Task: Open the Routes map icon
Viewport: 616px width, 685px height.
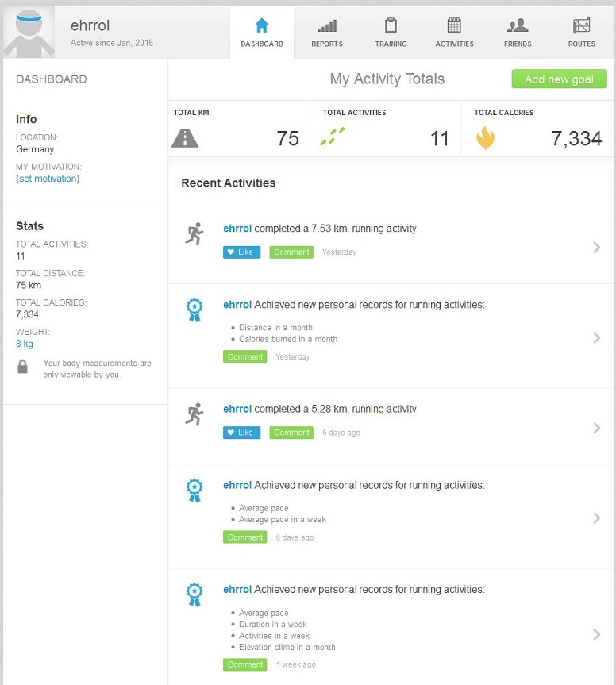Action: tap(581, 25)
